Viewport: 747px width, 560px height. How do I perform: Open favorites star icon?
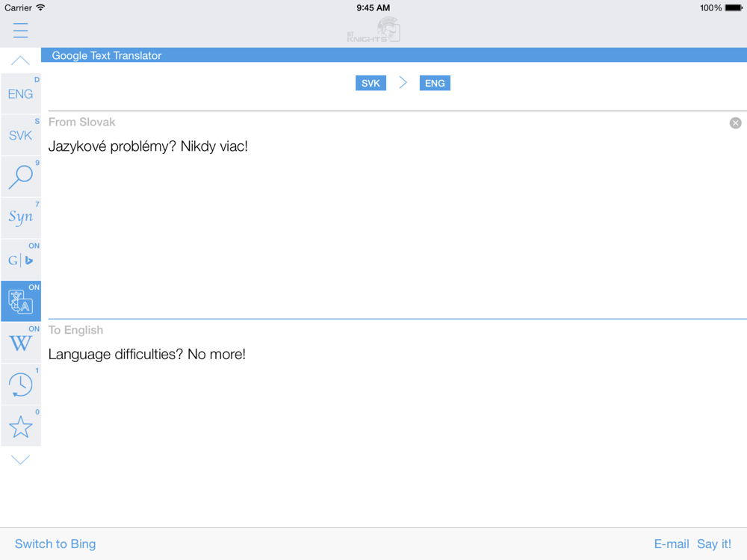coord(21,426)
